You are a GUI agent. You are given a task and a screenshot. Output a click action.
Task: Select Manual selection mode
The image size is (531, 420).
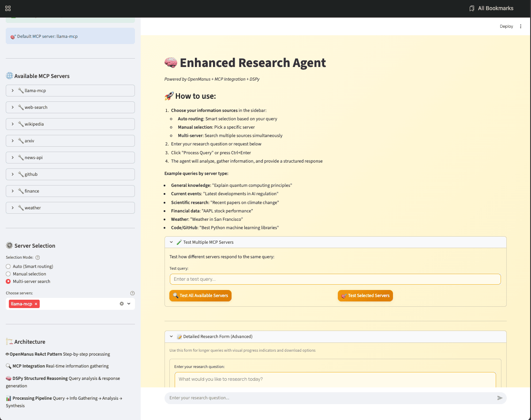[x=8, y=274]
